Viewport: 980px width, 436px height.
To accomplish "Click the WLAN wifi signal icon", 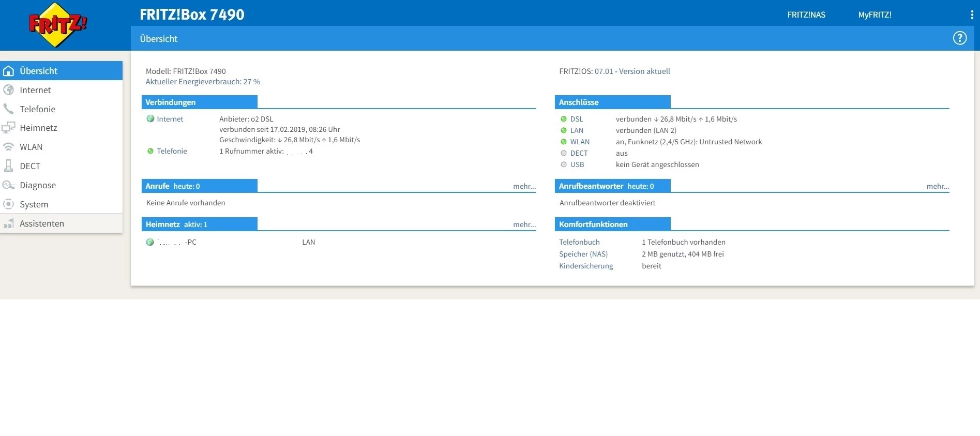I will (x=9, y=147).
